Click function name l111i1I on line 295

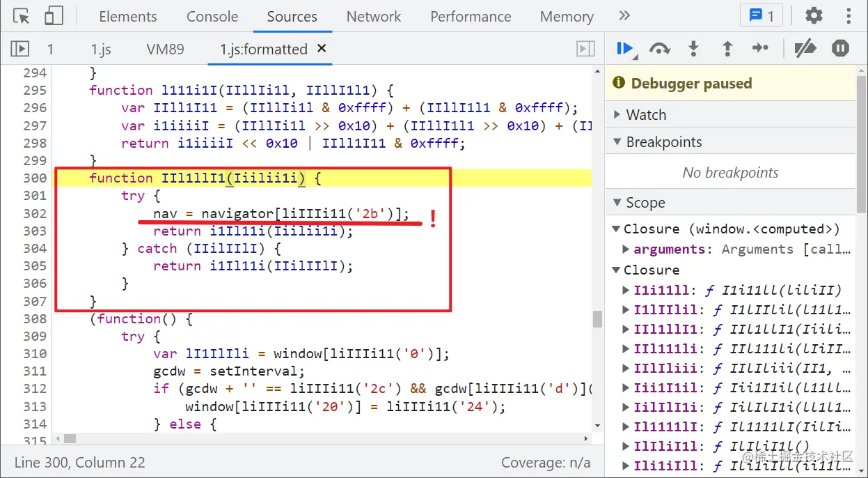point(190,90)
